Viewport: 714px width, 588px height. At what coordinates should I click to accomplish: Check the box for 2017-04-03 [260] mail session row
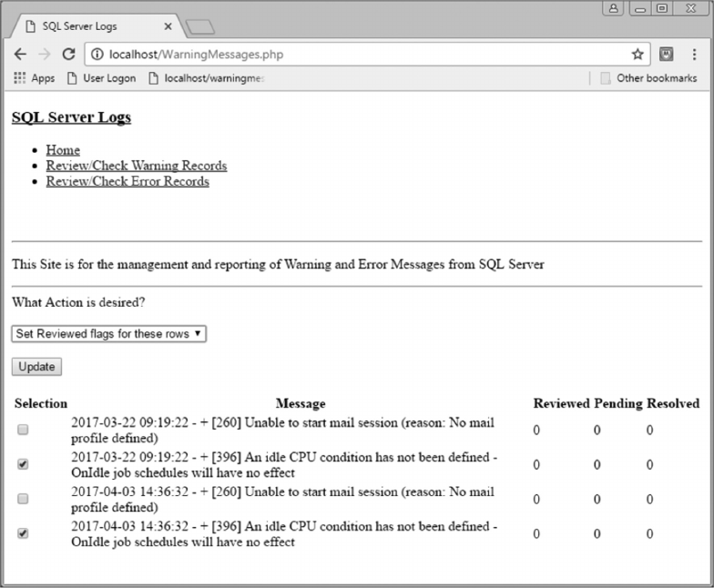(x=23, y=499)
